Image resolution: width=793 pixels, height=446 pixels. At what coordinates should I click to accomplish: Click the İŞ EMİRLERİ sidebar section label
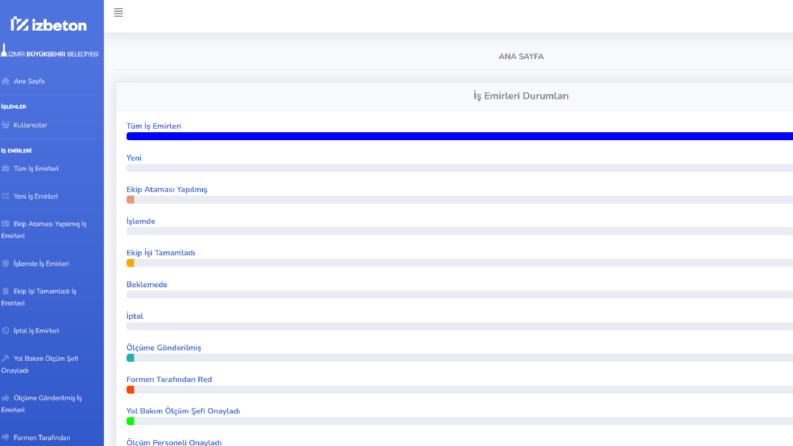16,151
